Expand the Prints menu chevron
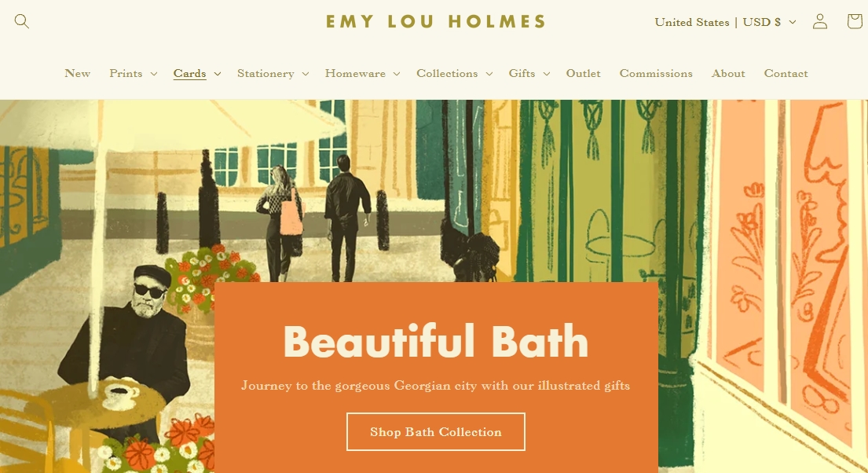Screen dimensions: 868x473 [x=154, y=74]
